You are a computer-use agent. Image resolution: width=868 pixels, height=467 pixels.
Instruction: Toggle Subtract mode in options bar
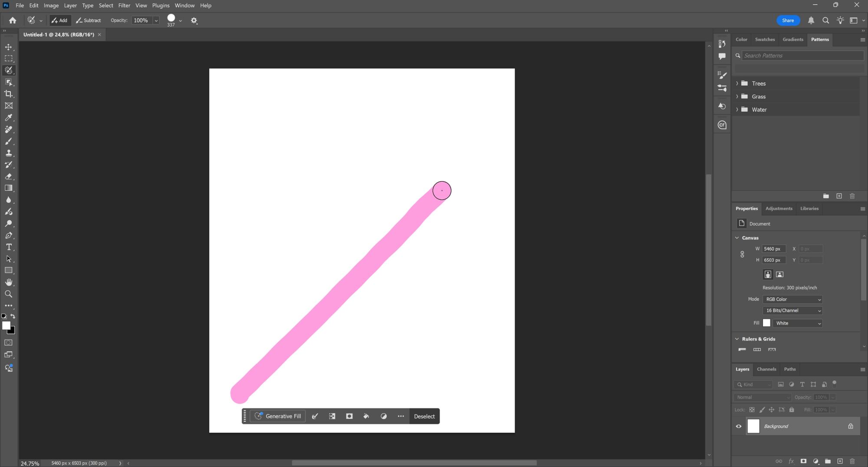click(89, 20)
